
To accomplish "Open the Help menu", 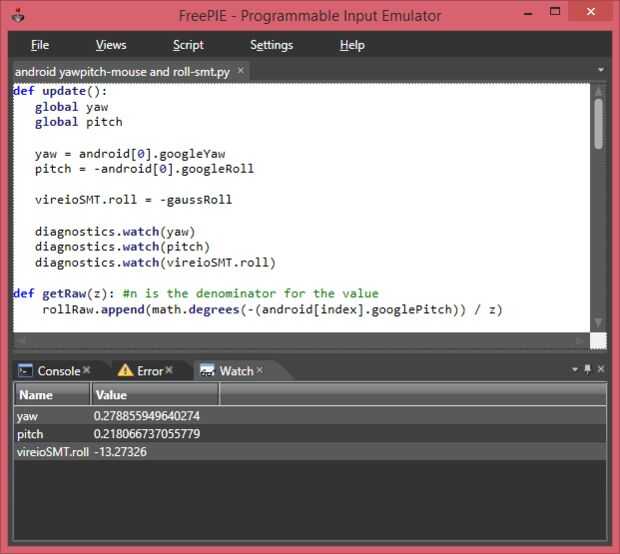I will point(352,45).
